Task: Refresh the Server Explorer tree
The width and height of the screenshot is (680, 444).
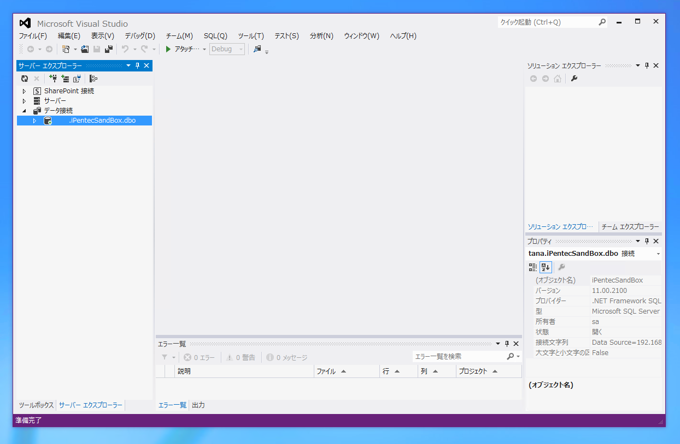Action: (x=24, y=78)
